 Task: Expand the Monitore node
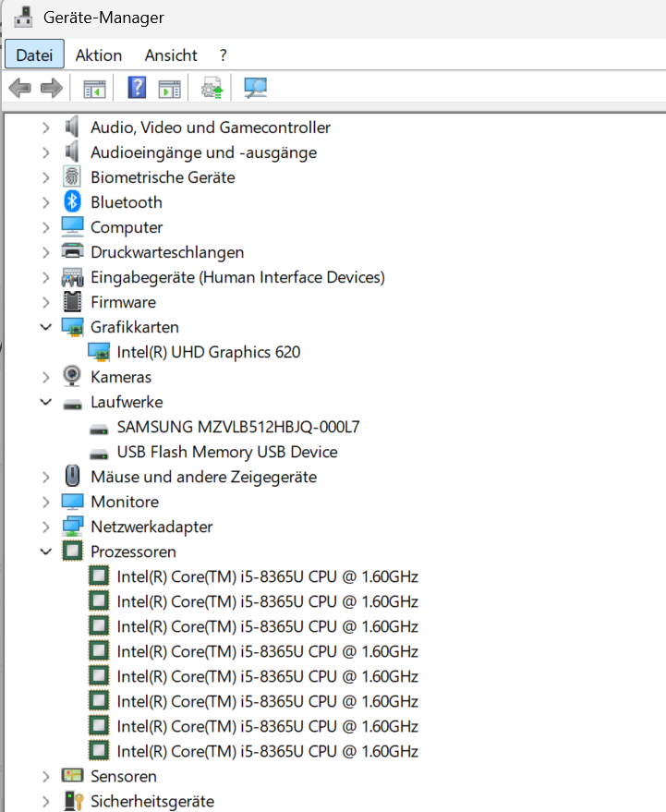45,502
